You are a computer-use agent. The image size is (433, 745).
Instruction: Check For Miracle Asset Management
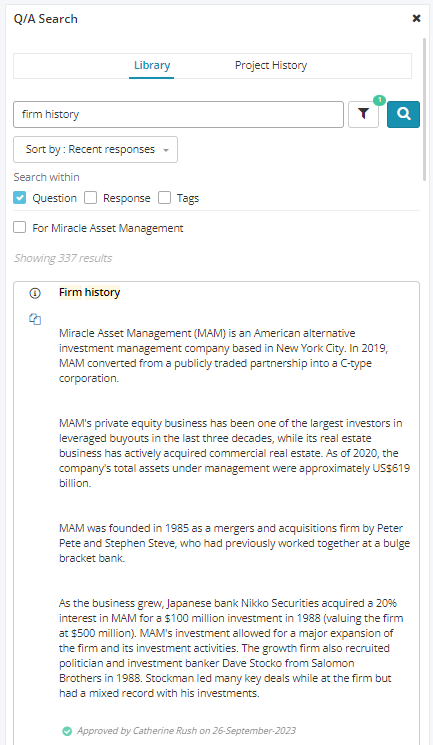pos(19,227)
